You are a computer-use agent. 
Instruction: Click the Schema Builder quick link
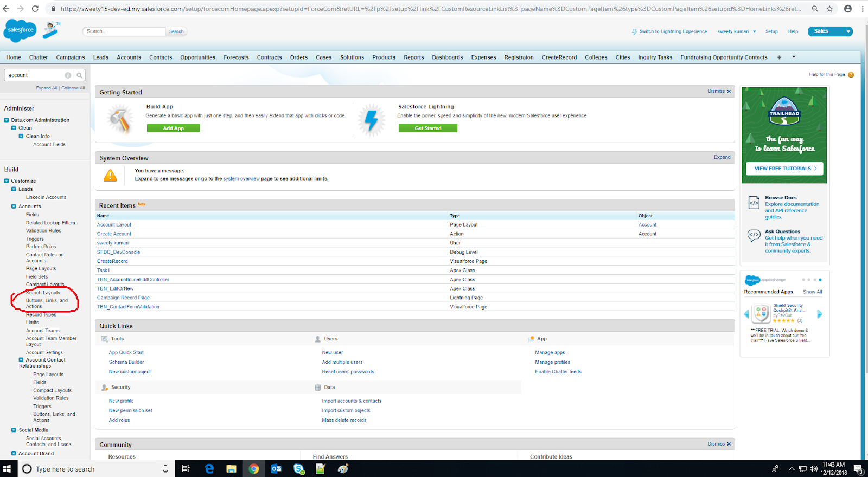pos(126,362)
